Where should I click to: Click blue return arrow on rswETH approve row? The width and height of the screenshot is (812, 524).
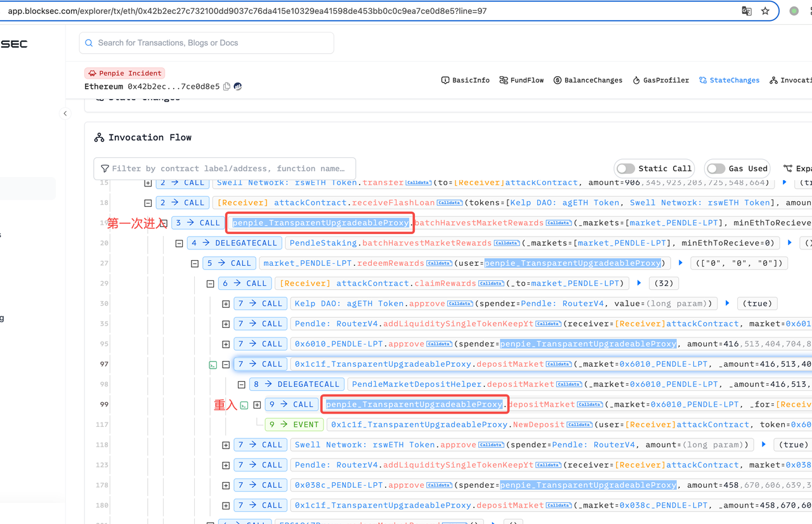pyautogui.click(x=763, y=445)
